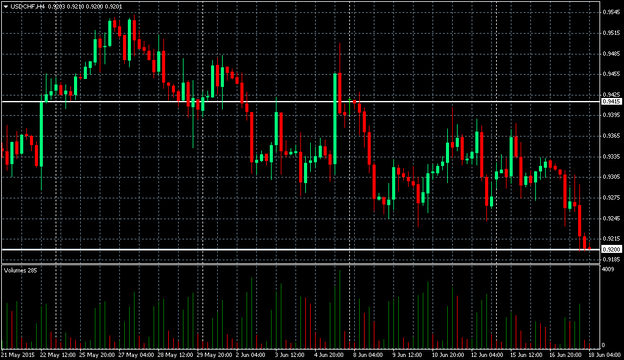The image size is (624, 360).
Task: Click the 2 Jun 04:00 time label
Action: pos(250,355)
